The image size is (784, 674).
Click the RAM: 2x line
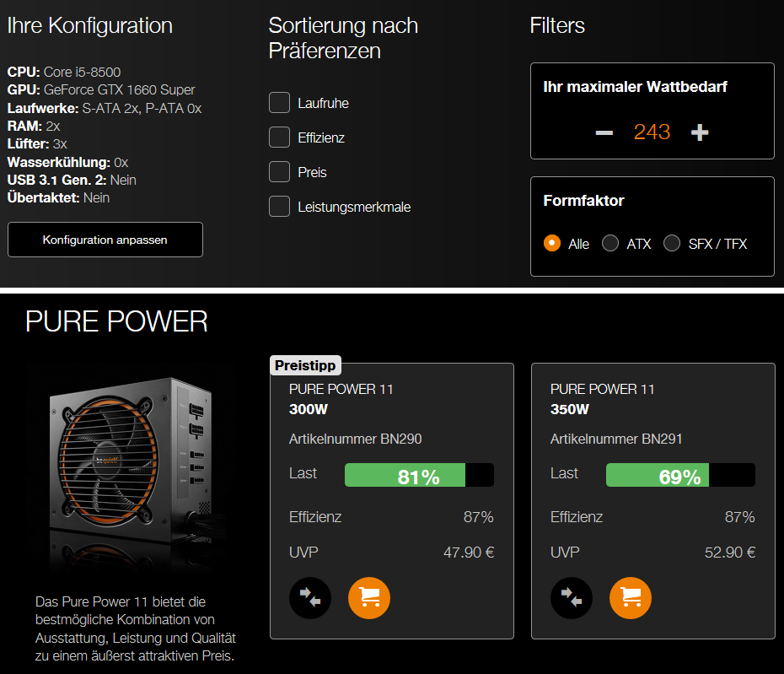pyautogui.click(x=34, y=126)
